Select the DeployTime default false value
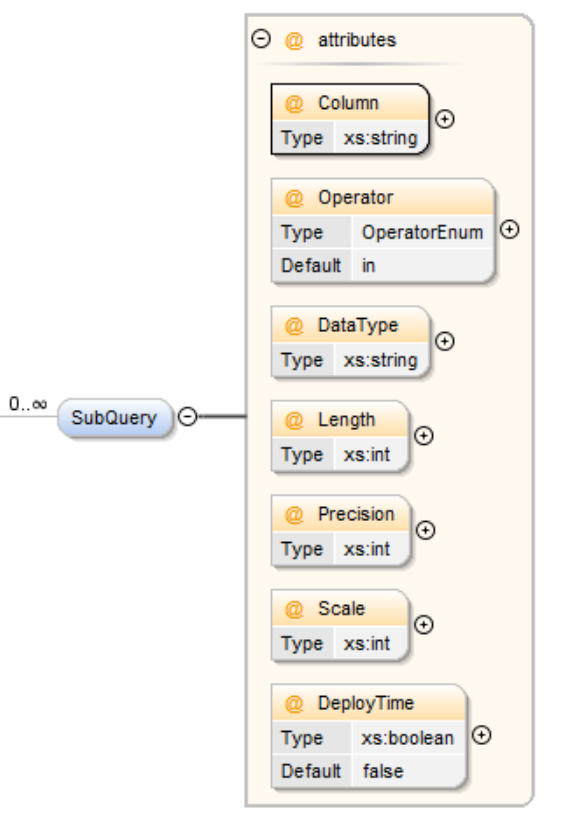This screenshot has height=816, width=588. (x=383, y=771)
